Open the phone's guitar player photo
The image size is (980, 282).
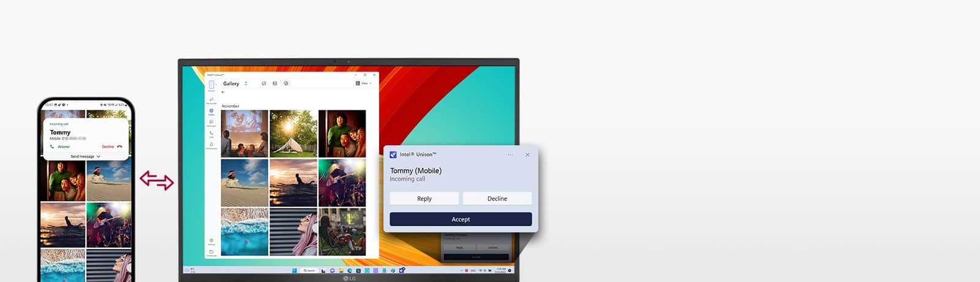[109, 225]
